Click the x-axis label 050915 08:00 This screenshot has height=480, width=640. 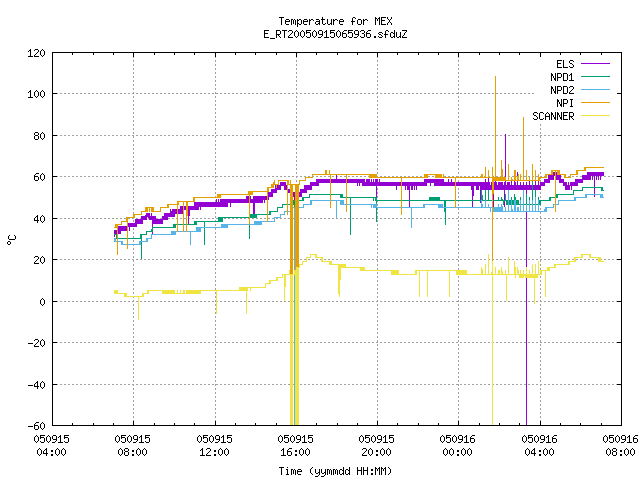[x=133, y=446]
